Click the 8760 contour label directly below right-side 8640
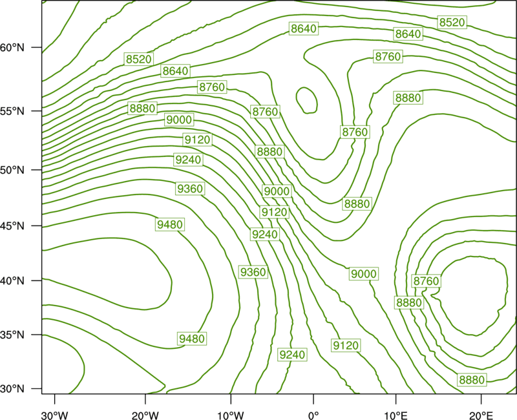This screenshot has height=420, width=517. tap(388, 56)
